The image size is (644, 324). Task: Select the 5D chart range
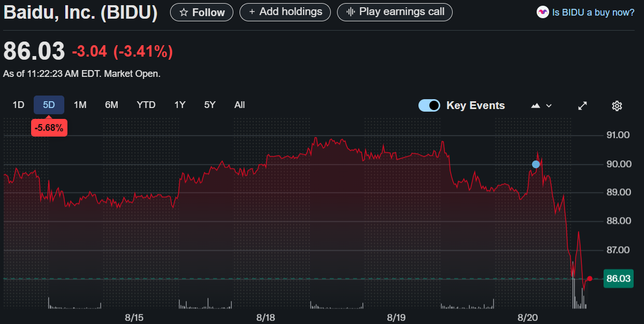point(49,105)
